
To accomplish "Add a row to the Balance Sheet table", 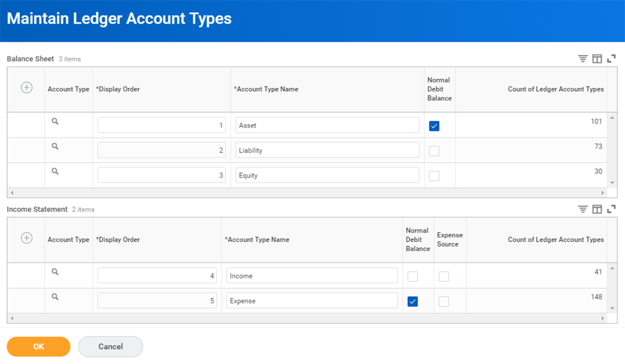I will 27,87.
